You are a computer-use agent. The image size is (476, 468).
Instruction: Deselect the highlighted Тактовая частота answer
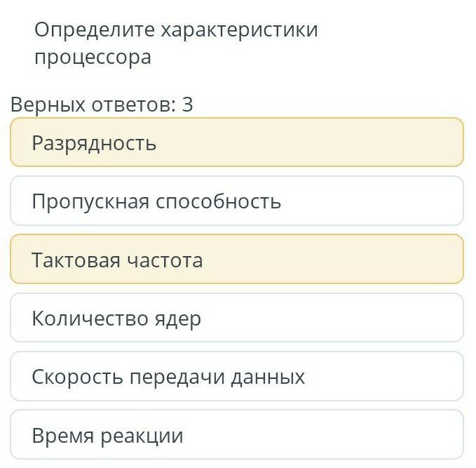237,260
